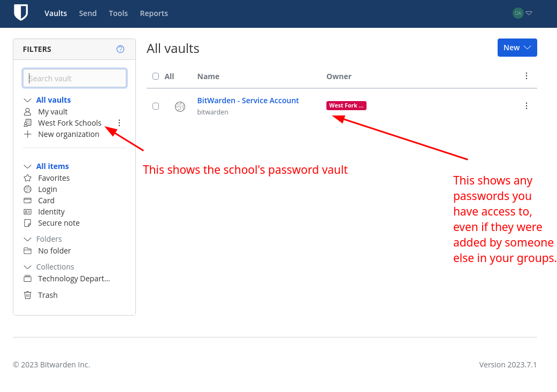Viewport: 557px width, 392px height.
Task: Tick the BitWarden Service Account checkbox
Action: (156, 106)
